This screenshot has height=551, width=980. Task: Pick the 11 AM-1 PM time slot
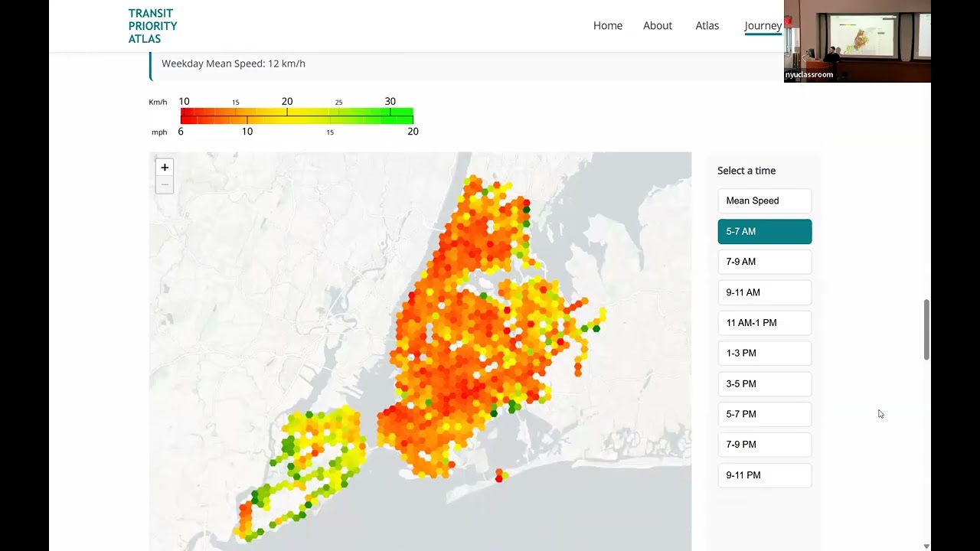pos(765,323)
